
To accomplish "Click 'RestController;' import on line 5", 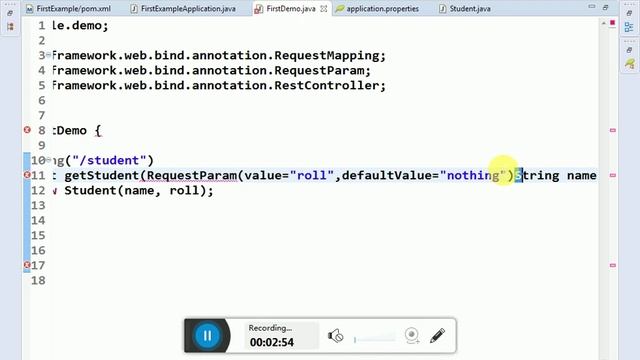I will (330, 85).
